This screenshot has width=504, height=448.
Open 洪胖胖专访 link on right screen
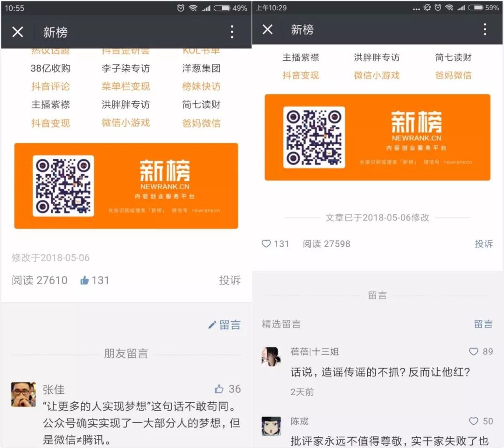tap(377, 57)
